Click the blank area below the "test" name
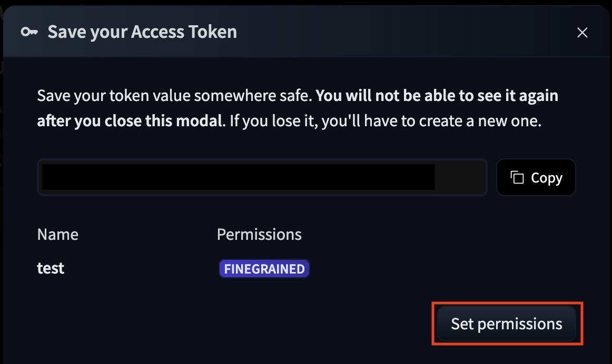This screenshot has height=364, width=612. coord(105,321)
